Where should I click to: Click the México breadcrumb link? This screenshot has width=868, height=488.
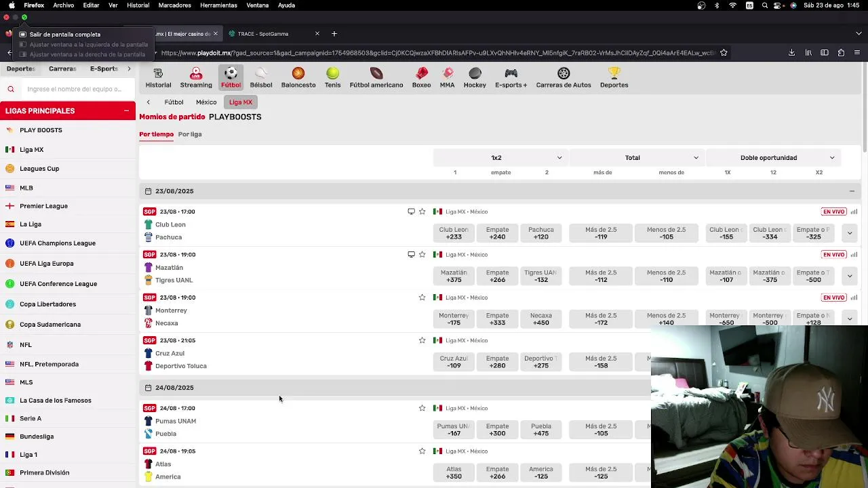point(206,102)
